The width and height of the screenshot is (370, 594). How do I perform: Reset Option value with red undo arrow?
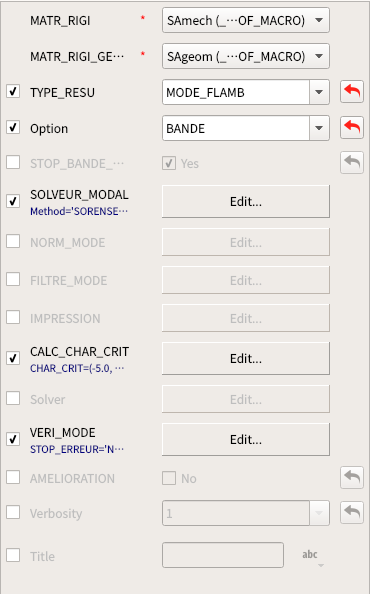[352, 128]
